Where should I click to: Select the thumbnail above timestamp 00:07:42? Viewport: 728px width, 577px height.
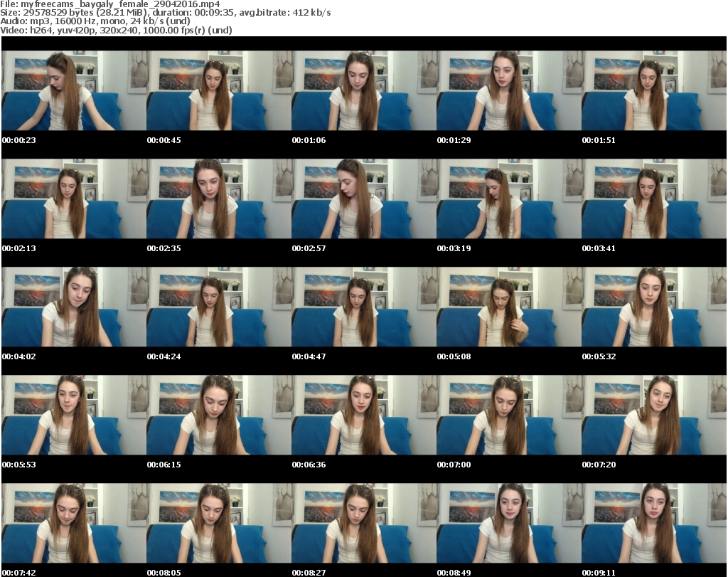pos(74,523)
